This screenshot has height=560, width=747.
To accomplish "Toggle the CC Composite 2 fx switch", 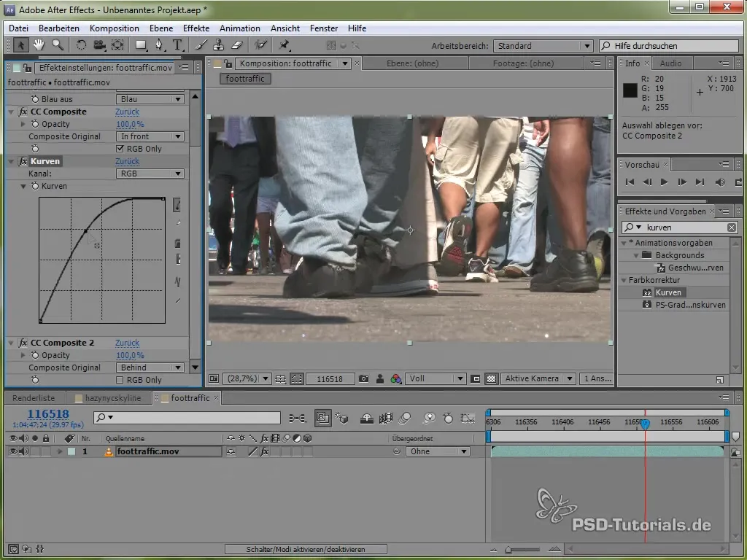I will [23, 343].
